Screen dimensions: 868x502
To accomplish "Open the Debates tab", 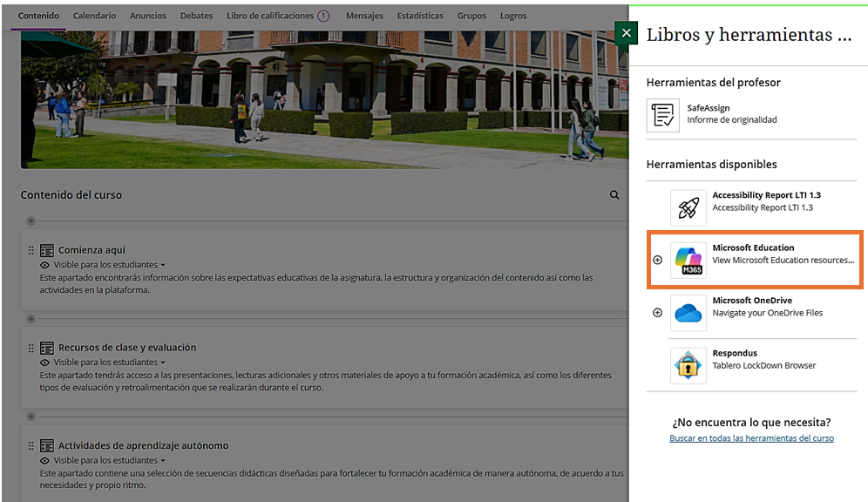I will click(196, 16).
